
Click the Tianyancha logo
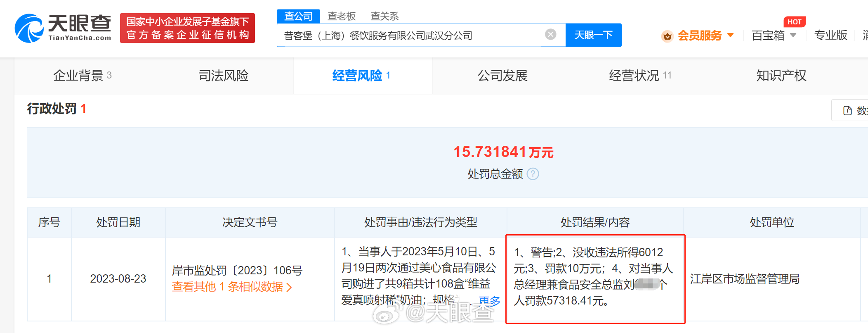(x=63, y=28)
